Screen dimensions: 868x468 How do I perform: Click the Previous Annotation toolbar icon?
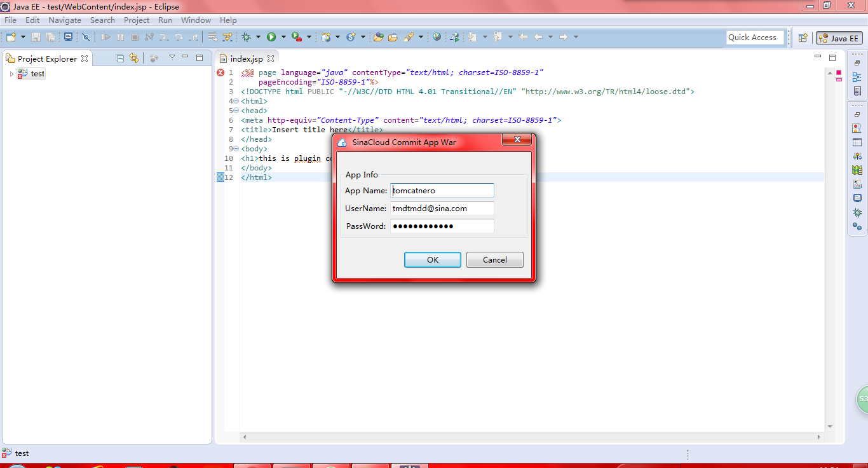(498, 38)
